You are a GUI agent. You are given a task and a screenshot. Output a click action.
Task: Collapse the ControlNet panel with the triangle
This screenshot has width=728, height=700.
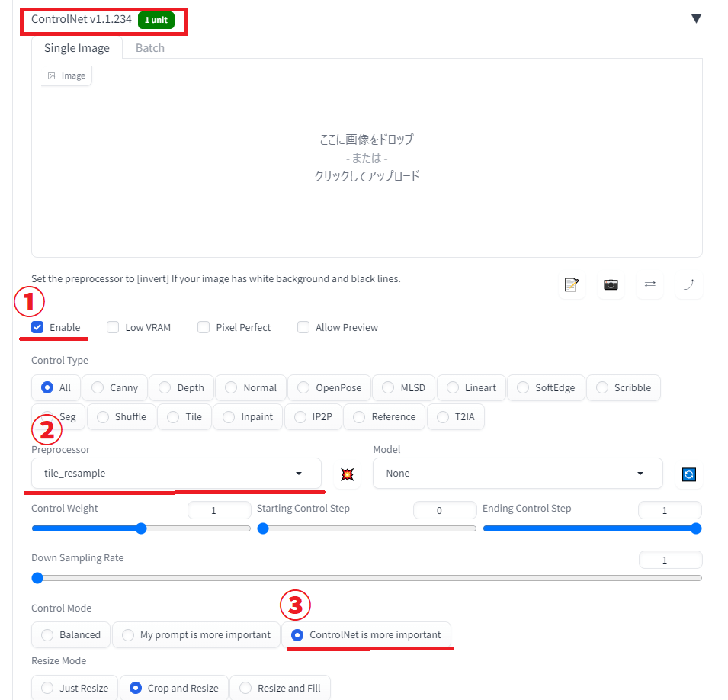(x=695, y=18)
